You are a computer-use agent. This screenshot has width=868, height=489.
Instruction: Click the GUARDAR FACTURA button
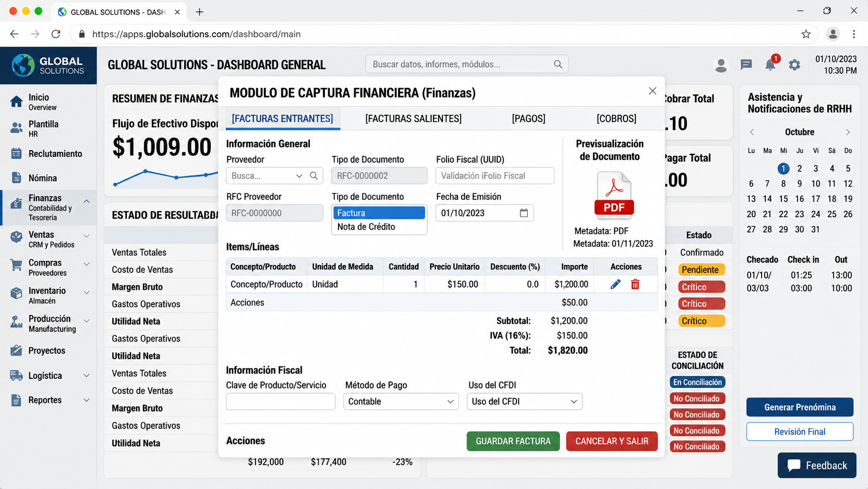[x=513, y=441]
